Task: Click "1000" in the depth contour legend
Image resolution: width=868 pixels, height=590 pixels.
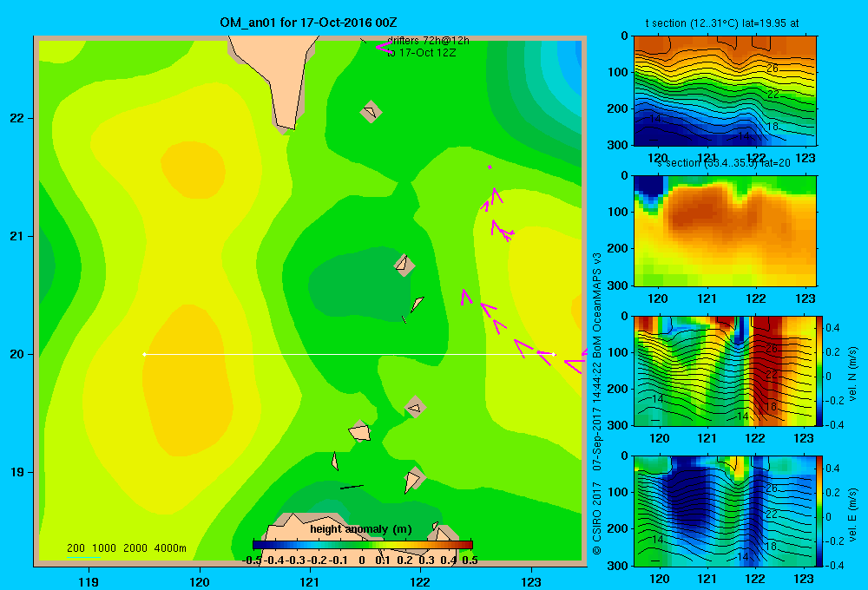Action: [104, 548]
